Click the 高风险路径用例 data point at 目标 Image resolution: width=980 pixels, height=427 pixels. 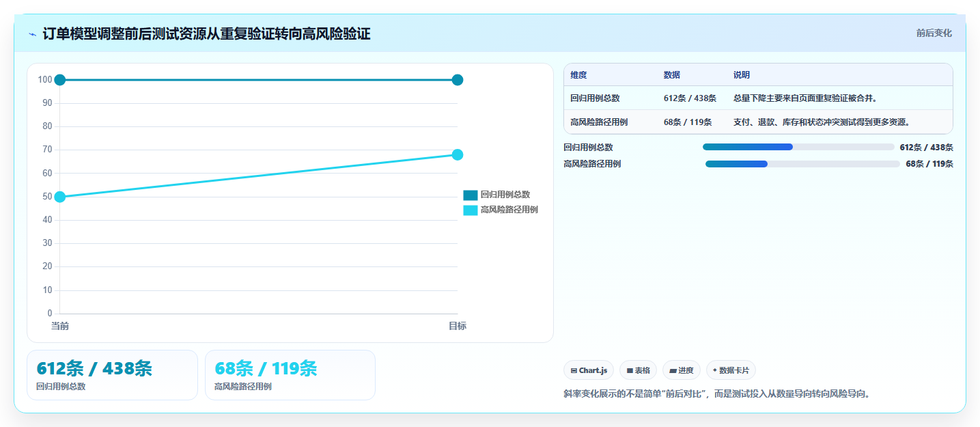coord(458,154)
